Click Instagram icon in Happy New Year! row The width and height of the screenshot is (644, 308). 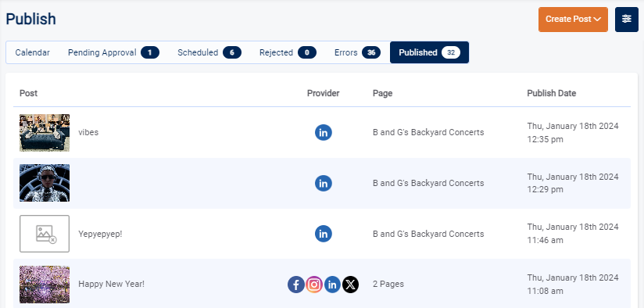pos(314,285)
